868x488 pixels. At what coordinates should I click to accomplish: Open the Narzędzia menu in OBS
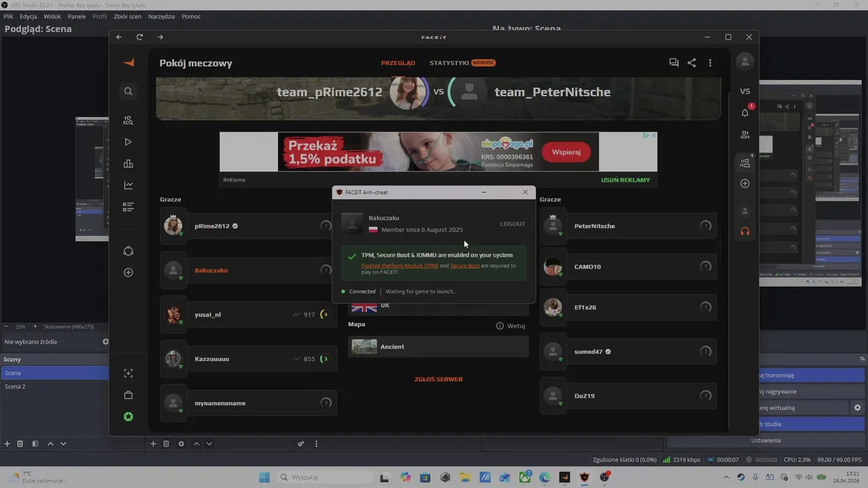(161, 16)
